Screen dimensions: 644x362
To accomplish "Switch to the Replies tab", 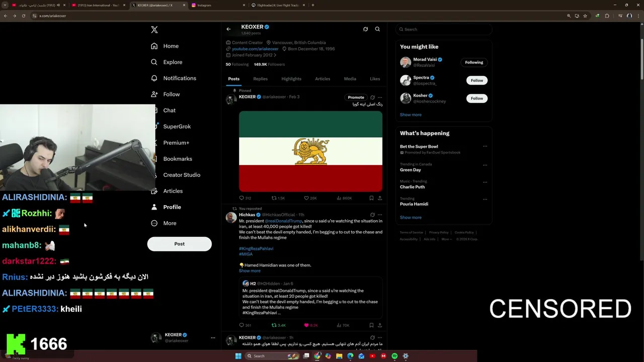I will 260,78.
